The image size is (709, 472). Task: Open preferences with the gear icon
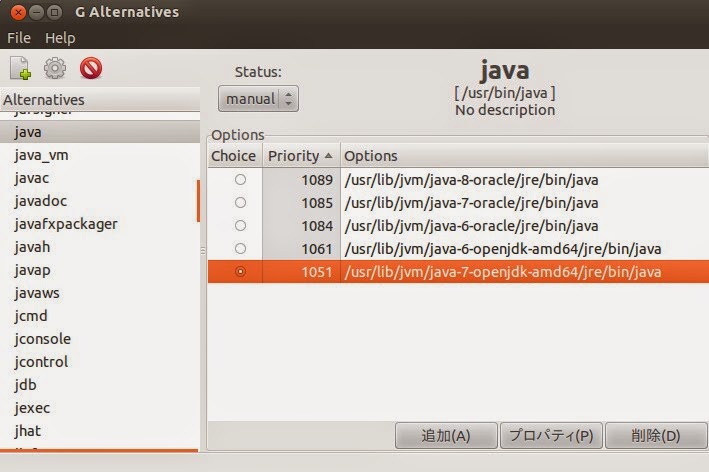(55, 68)
